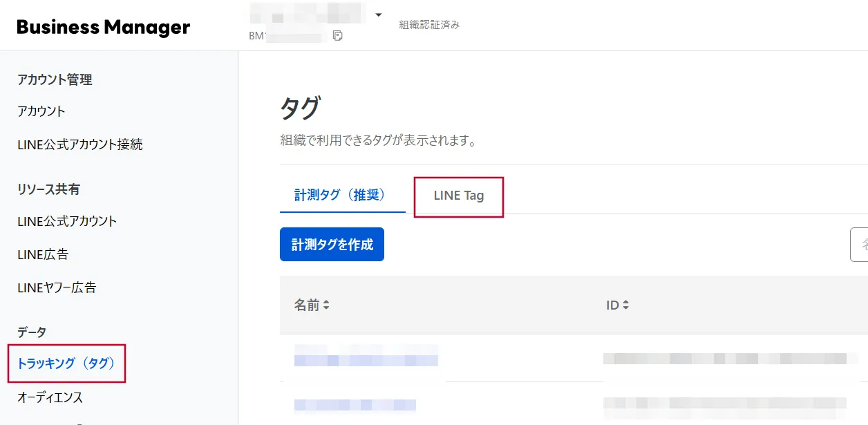Screen dimensions: 868x425
Task: Copy the BM ID using the copy icon
Action: coord(337,34)
